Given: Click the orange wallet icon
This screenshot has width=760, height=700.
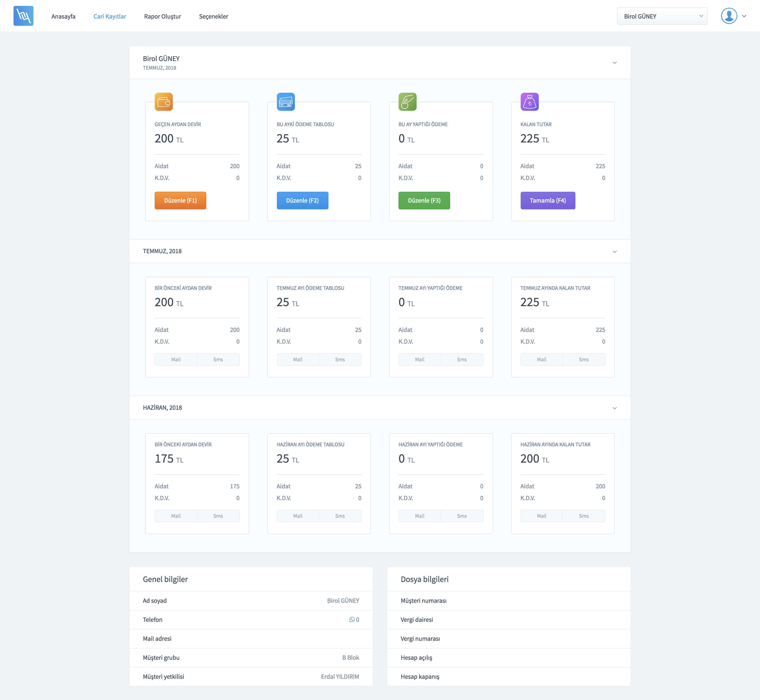Looking at the screenshot, I should (x=164, y=102).
